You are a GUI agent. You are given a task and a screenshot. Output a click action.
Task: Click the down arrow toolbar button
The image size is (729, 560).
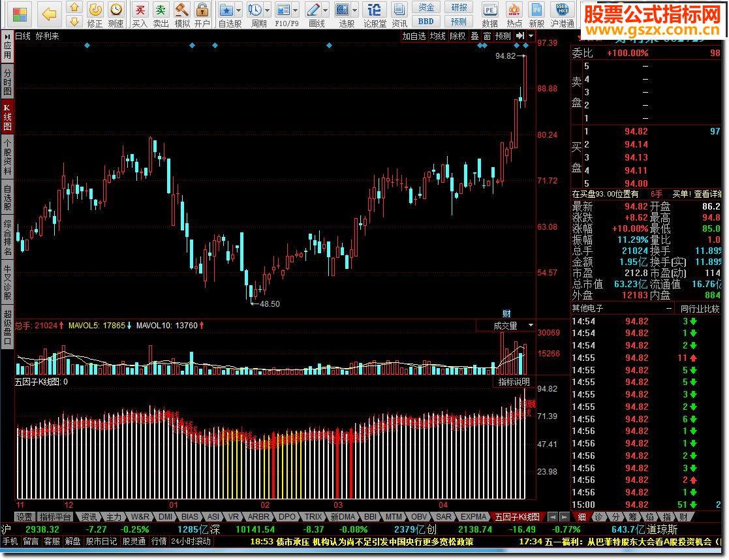tap(74, 21)
